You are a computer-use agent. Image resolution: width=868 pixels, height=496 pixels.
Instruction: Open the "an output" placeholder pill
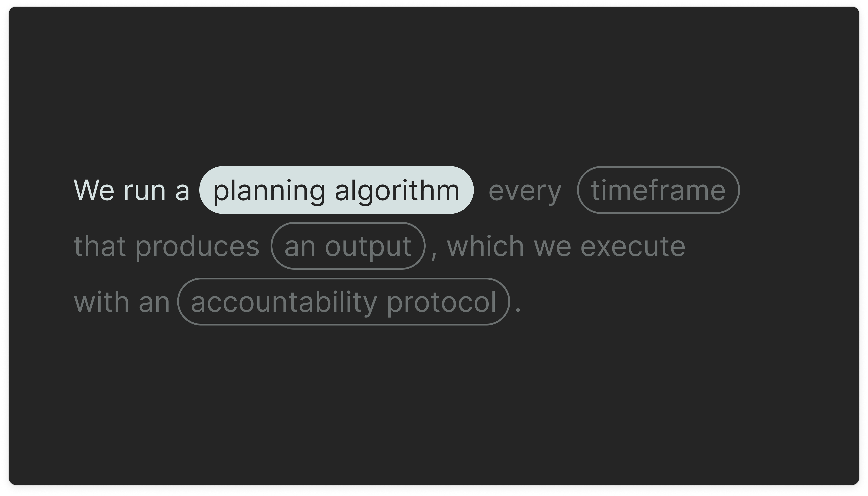click(x=348, y=246)
